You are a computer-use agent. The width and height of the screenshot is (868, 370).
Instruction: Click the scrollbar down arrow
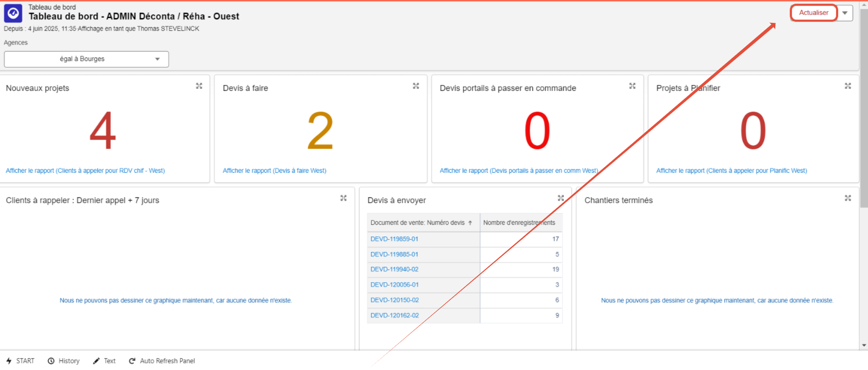pos(864,345)
